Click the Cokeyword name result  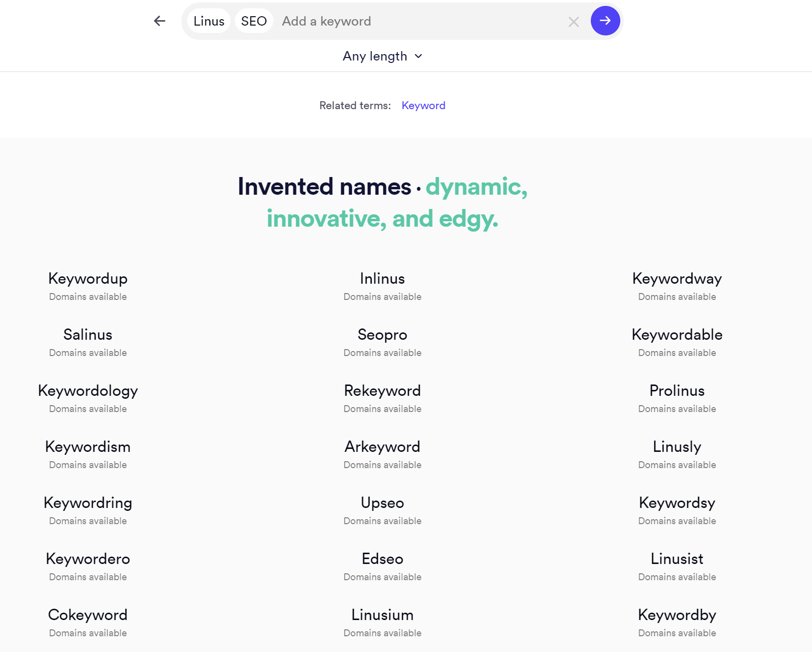click(88, 615)
